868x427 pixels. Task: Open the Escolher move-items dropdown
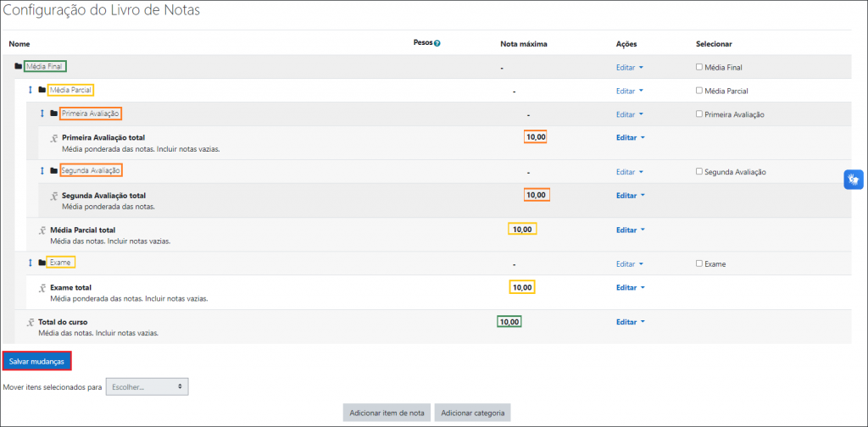tap(147, 387)
